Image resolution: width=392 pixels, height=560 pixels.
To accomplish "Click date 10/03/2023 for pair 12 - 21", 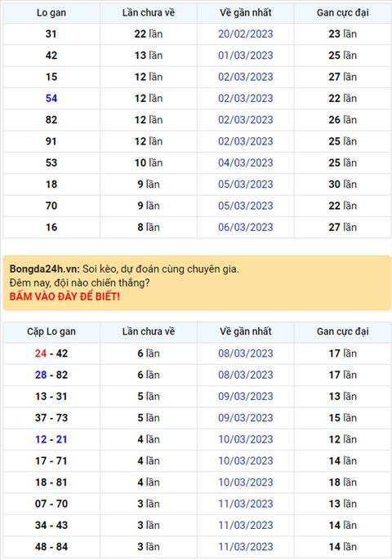I will [246, 439].
